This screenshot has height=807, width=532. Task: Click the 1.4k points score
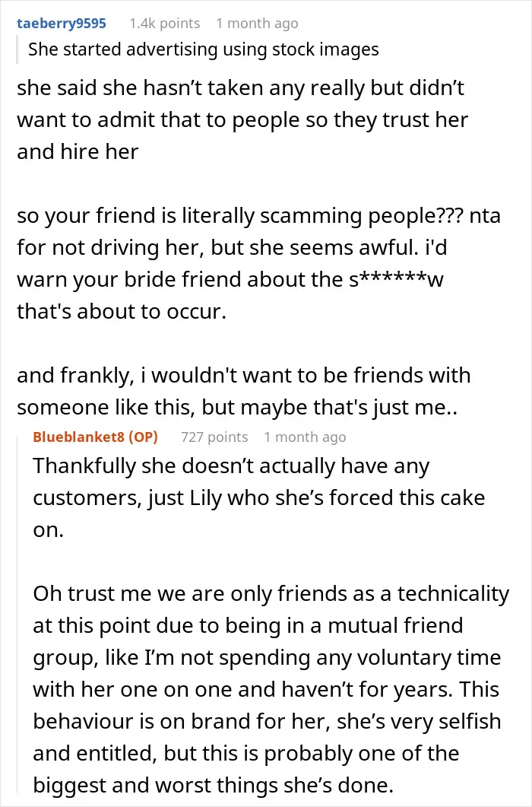pos(165,24)
